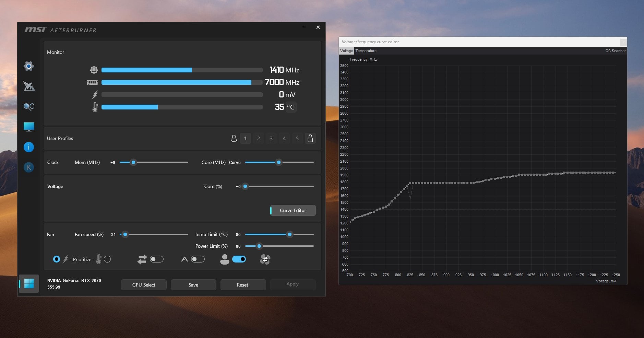The width and height of the screenshot is (644, 338).
Task: Select user profile slot 1
Action: [x=245, y=138]
